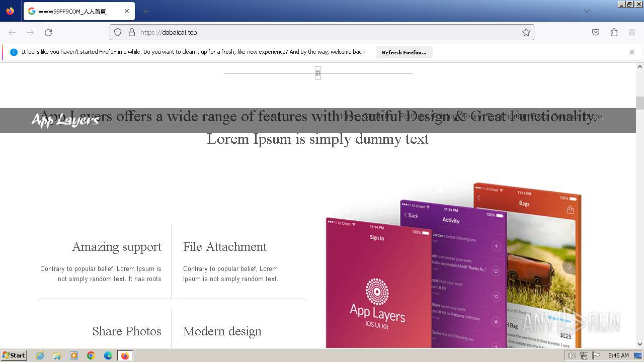644x362 pixels.
Task: Click Show Desktop button beside clock
Action: tap(638, 355)
